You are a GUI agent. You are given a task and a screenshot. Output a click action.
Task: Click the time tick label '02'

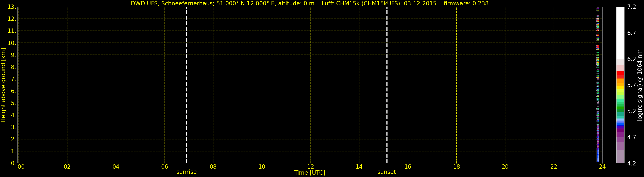(x=67, y=167)
